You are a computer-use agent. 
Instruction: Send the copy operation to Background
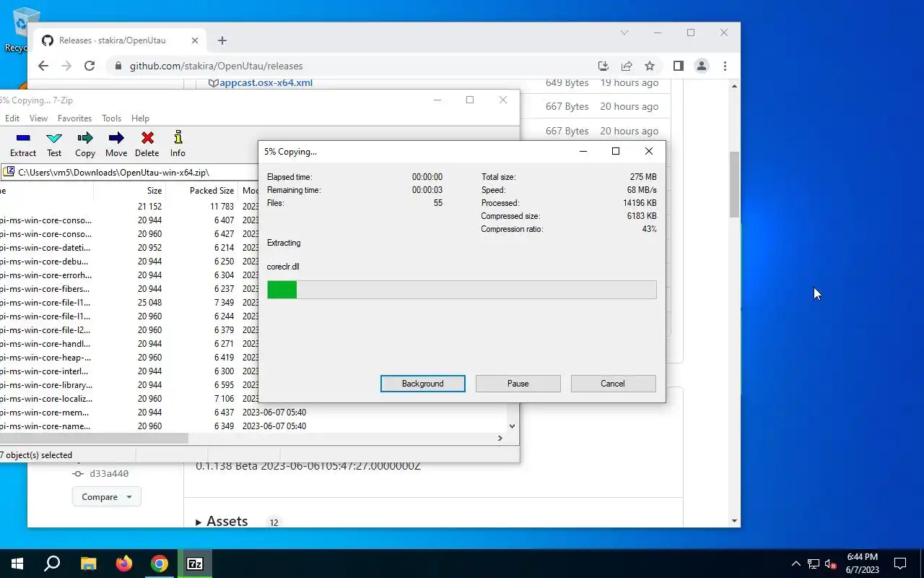423,384
